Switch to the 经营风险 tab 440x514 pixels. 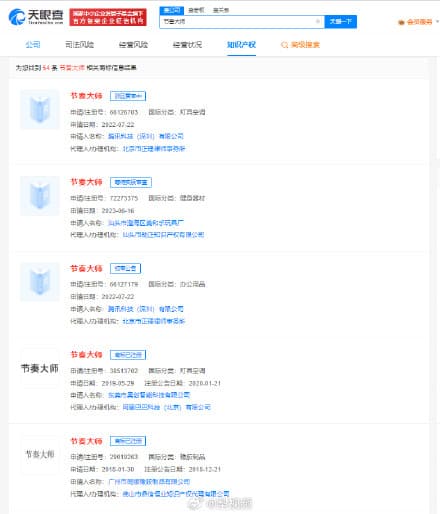tap(133, 45)
